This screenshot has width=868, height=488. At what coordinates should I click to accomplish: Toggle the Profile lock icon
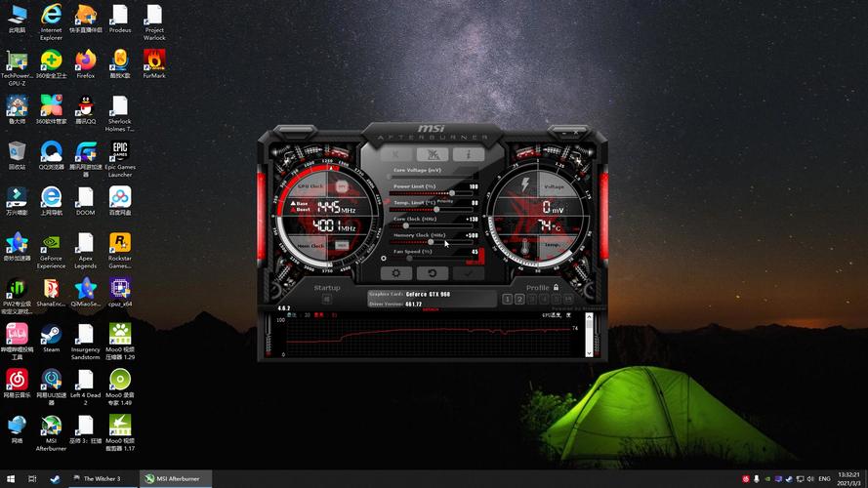(556, 287)
